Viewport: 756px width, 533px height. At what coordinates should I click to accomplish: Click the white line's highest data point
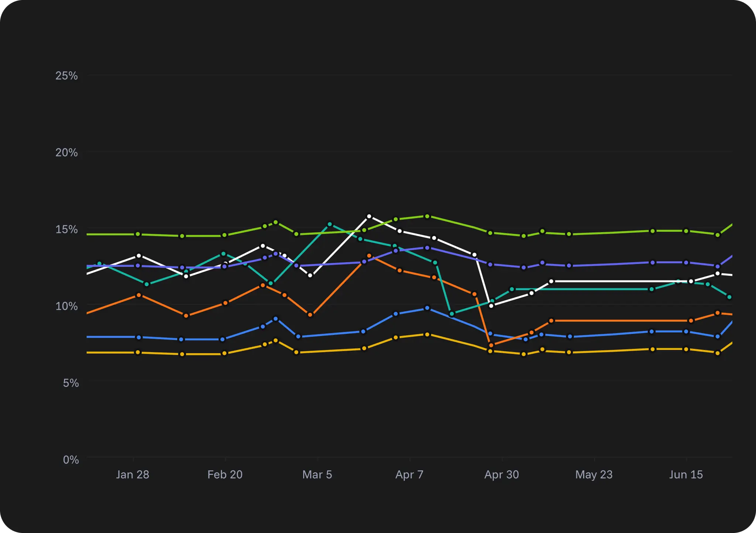tap(368, 216)
